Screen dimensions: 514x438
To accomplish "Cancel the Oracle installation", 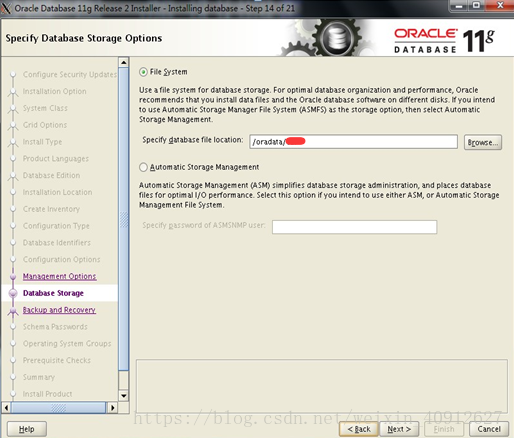I will [489, 429].
